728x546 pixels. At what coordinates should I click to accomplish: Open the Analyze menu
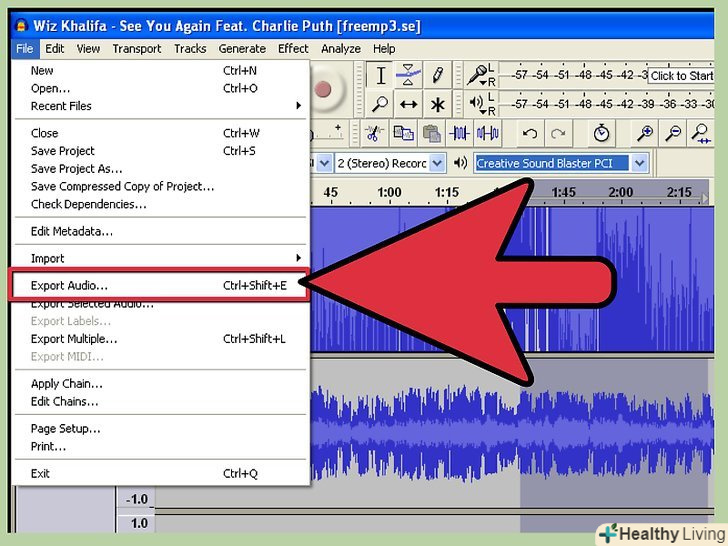pyautogui.click(x=341, y=49)
